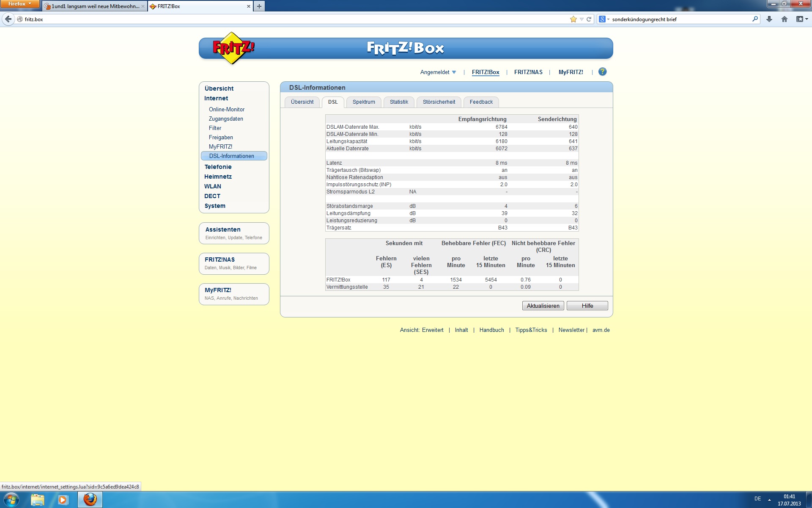Viewport: 812px width, 508px height.
Task: Select Online-Monitor in the Internet menu
Action: pos(226,109)
